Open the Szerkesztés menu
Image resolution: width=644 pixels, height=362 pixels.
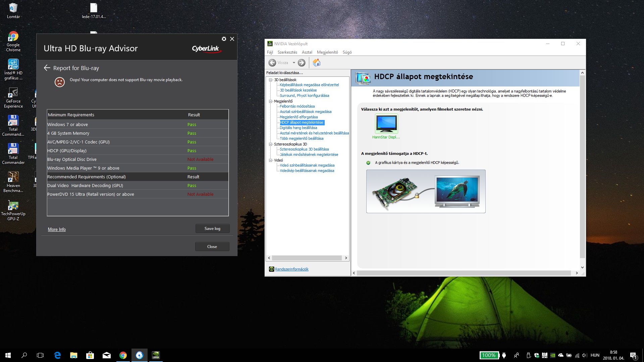pyautogui.click(x=287, y=52)
